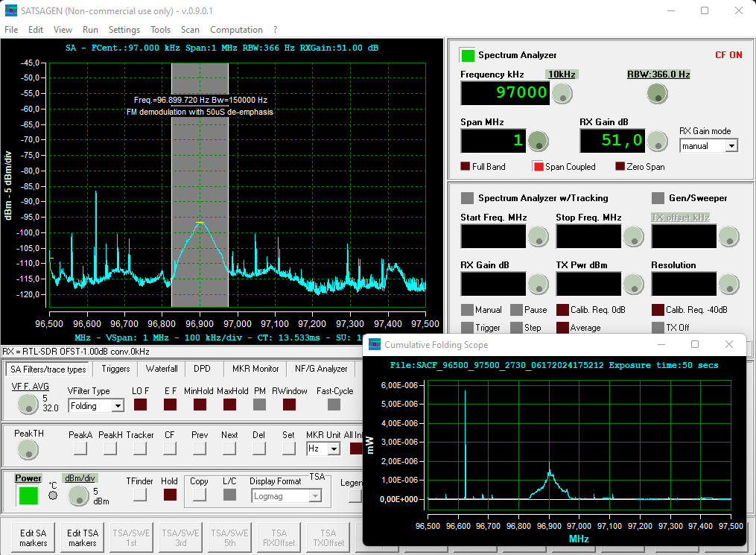Click the °C temperature indicator

pyautogui.click(x=53, y=495)
